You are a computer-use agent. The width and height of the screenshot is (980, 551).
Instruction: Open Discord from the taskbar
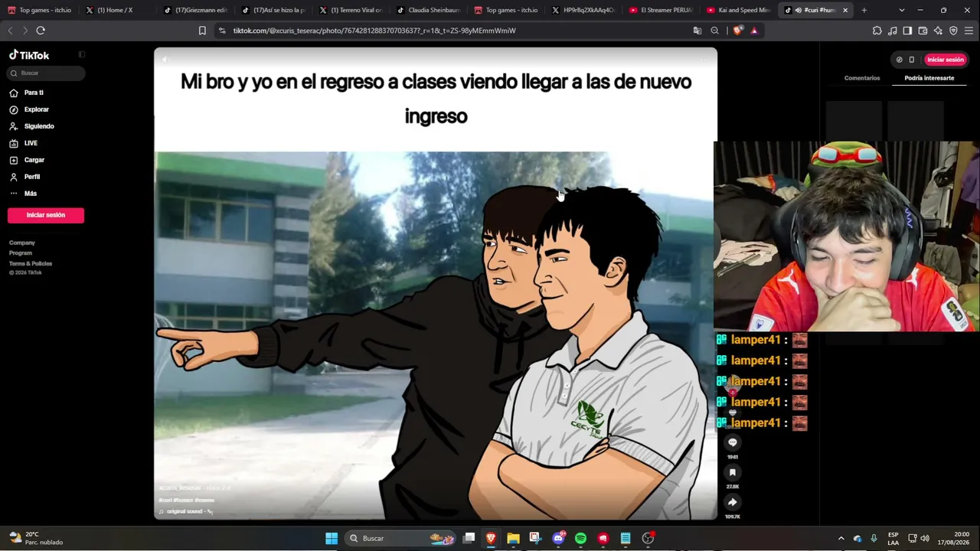point(558,538)
